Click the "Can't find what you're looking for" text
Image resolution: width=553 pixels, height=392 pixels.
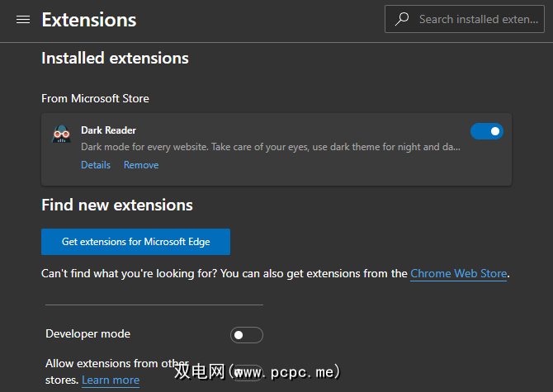pos(223,273)
